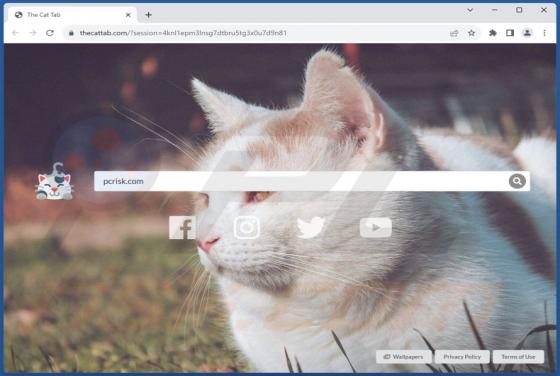The width and height of the screenshot is (560, 376).
Task: Expand the tab search chevron
Action: point(470,10)
